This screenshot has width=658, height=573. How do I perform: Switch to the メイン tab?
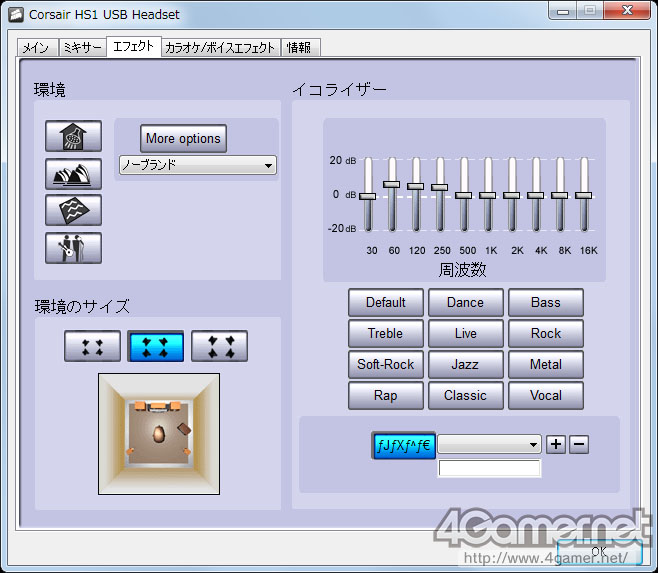(37, 48)
